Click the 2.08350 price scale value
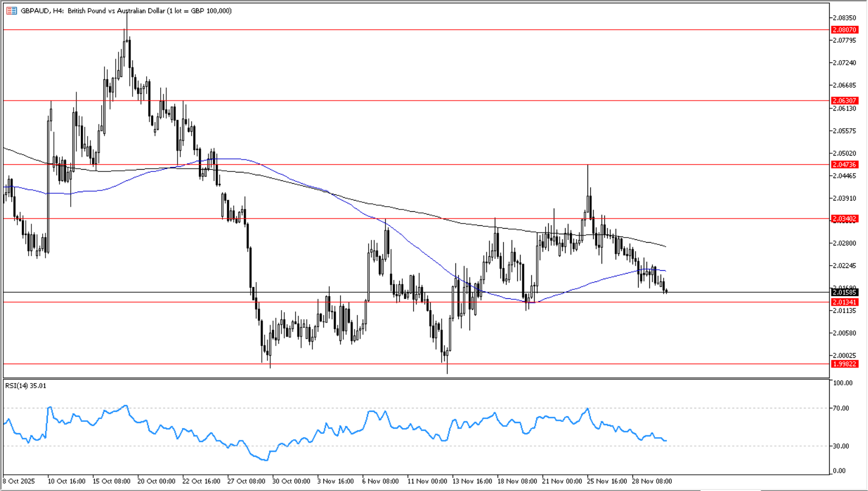 tap(844, 18)
